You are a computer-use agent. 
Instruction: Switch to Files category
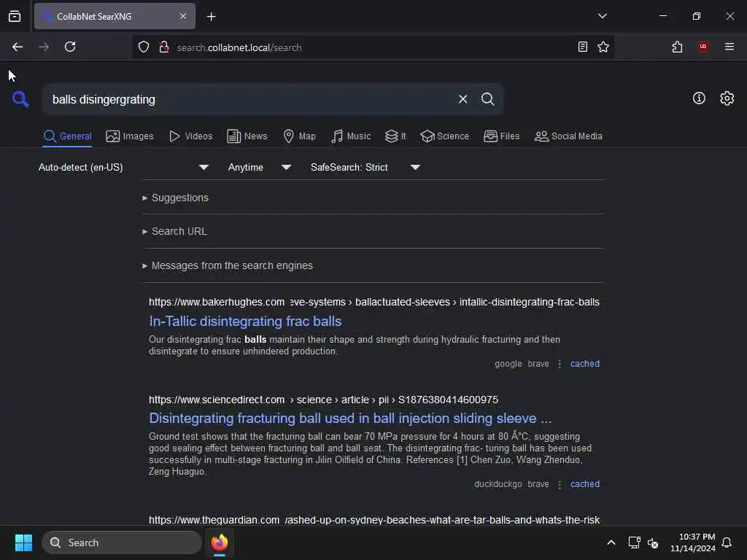point(501,136)
